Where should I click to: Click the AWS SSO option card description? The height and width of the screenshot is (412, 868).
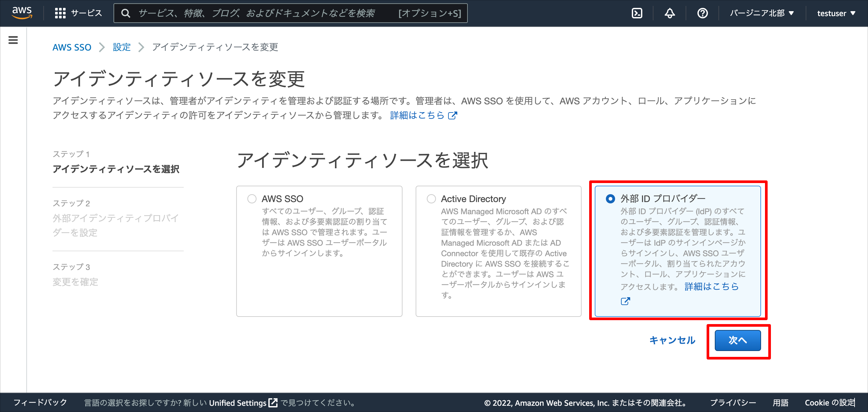324,232
